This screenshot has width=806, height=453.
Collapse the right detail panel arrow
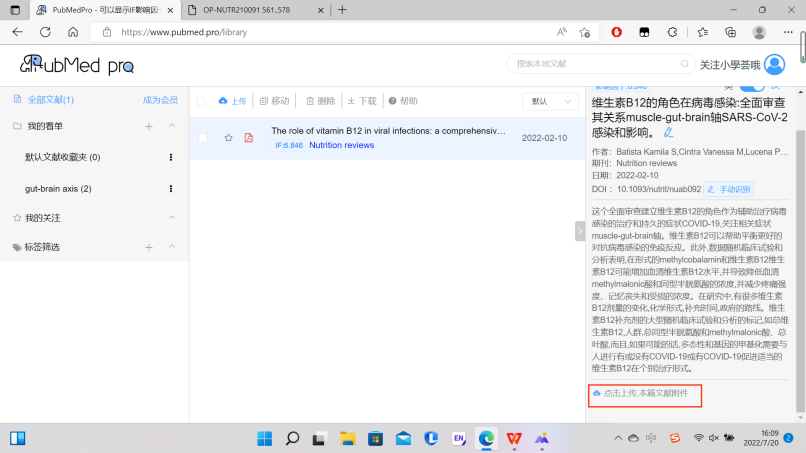[580, 231]
